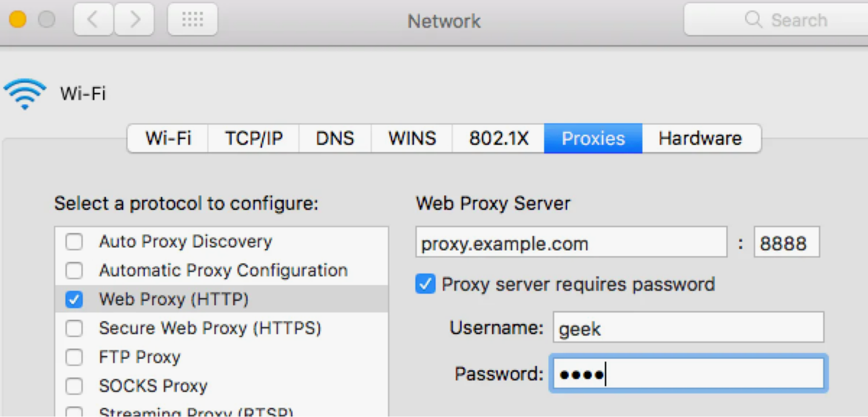The height and width of the screenshot is (417, 868).
Task: Click the proxy server address field
Action: (x=571, y=243)
